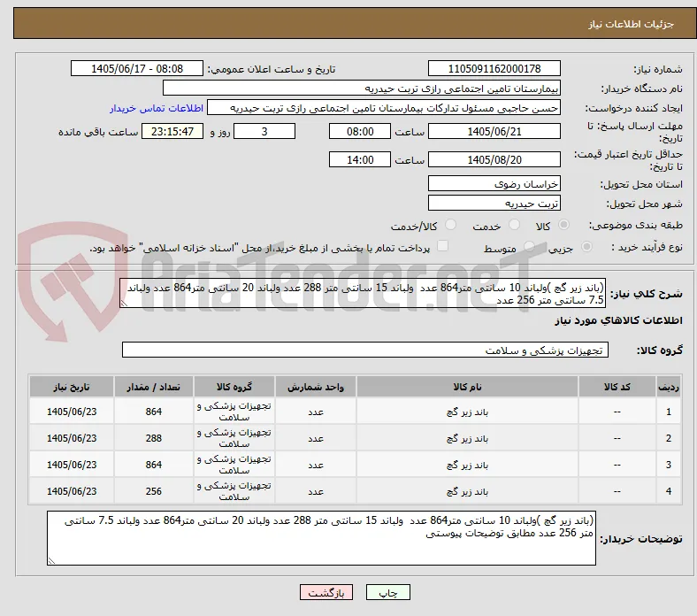Click the announcement date field 1405/06/17 - 08:08
The image size is (697, 616).
137,68
